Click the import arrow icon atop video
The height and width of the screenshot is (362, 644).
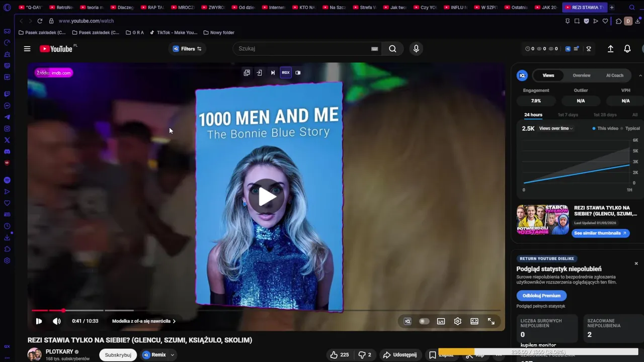point(259,73)
